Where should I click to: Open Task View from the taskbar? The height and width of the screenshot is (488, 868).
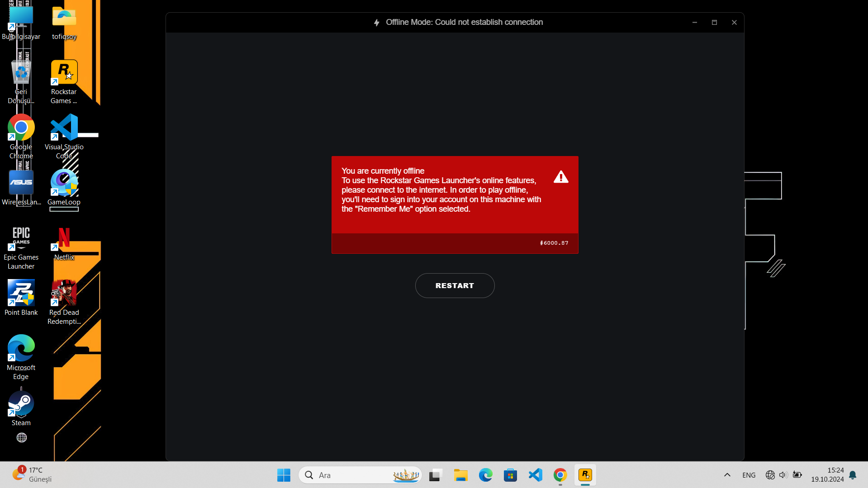point(435,475)
